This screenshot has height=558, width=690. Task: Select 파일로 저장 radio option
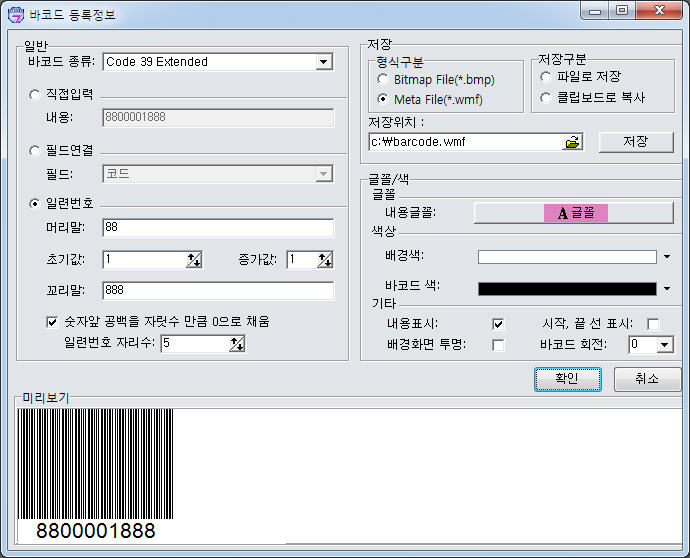[x=546, y=77]
